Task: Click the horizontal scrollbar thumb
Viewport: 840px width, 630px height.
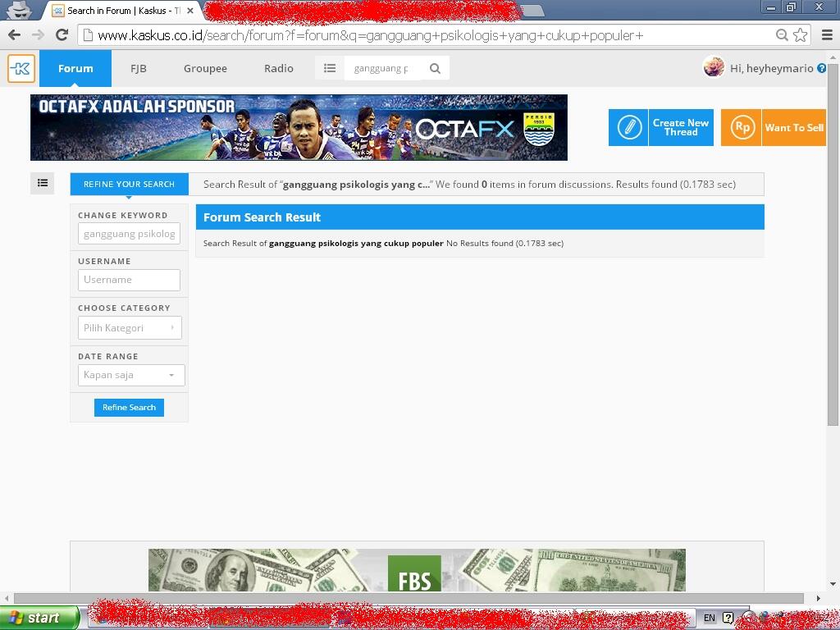Action: pos(409,598)
